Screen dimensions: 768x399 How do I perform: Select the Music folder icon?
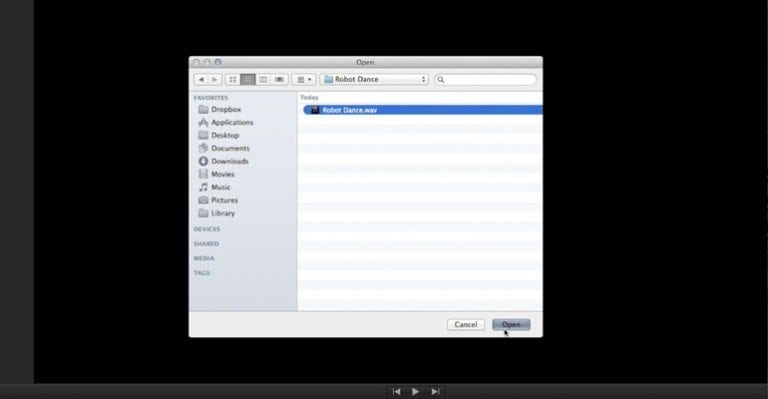coord(203,187)
